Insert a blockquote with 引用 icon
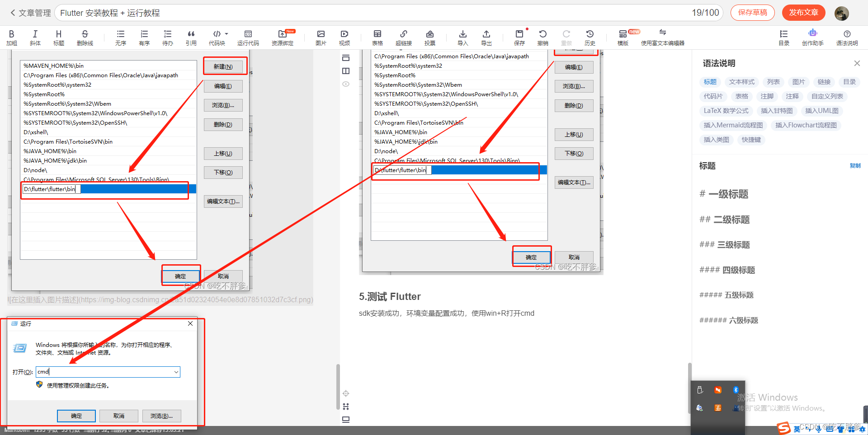868x435 pixels. (x=191, y=37)
